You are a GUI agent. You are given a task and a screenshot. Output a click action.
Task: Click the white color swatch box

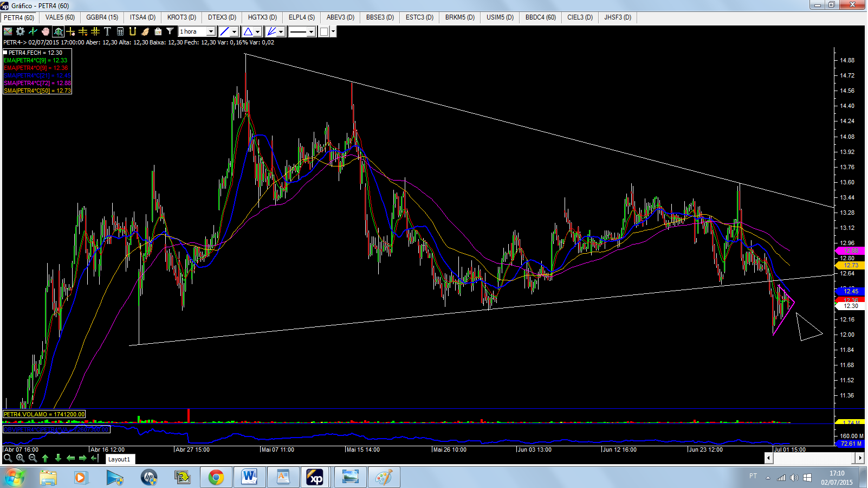324,31
